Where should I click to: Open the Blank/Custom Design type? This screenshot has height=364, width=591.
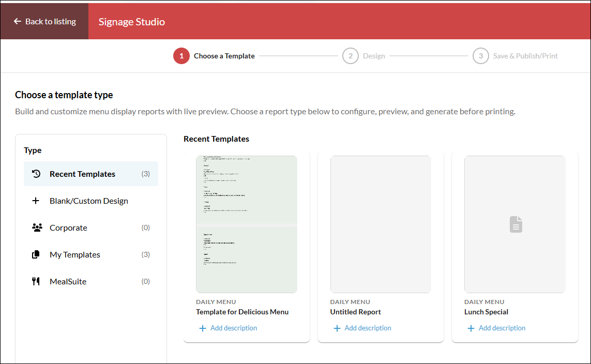(91, 201)
